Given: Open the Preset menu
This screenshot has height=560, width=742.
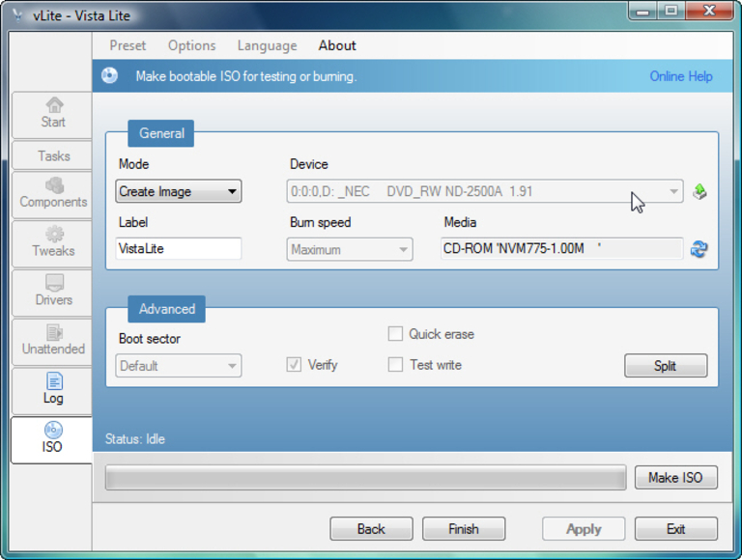Looking at the screenshot, I should [x=128, y=45].
